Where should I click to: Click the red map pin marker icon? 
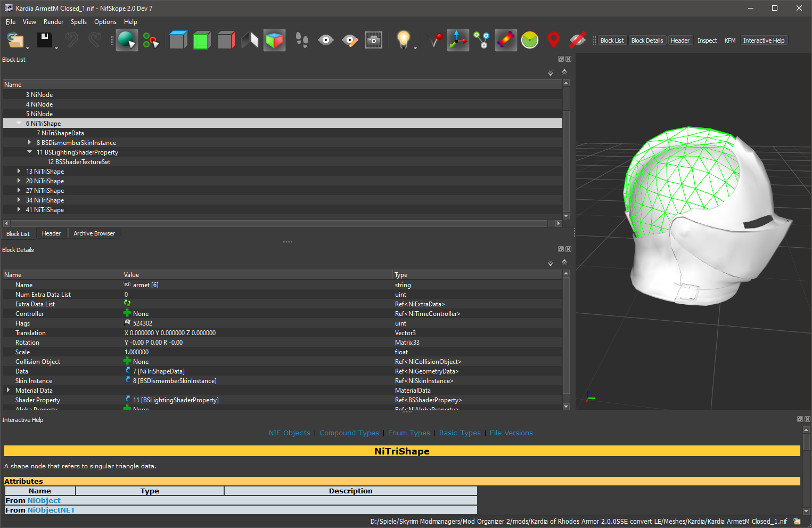[554, 40]
